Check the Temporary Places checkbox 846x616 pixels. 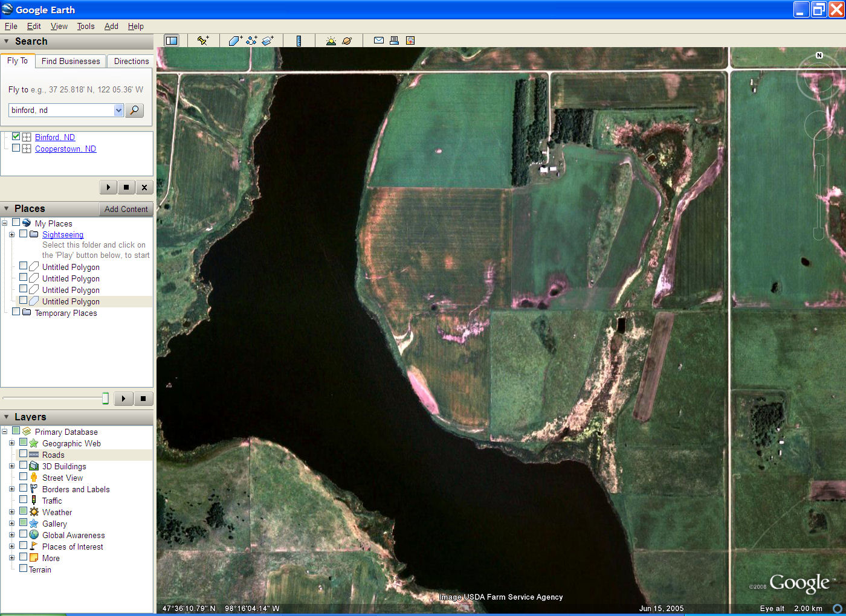(x=16, y=312)
